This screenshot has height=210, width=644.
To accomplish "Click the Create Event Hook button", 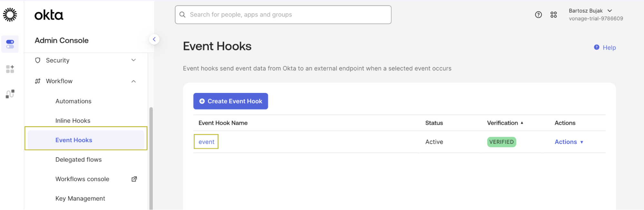I will 231,101.
